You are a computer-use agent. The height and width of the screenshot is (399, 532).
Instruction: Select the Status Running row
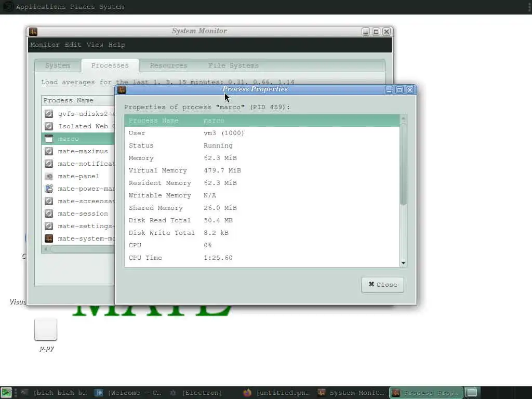pyautogui.click(x=262, y=145)
